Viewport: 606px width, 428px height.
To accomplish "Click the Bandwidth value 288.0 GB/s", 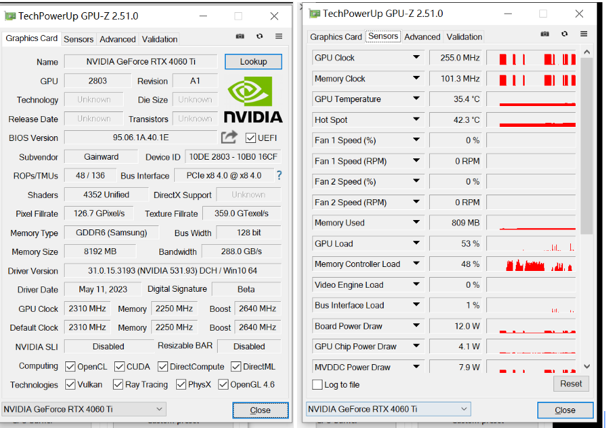I will 241,251.
